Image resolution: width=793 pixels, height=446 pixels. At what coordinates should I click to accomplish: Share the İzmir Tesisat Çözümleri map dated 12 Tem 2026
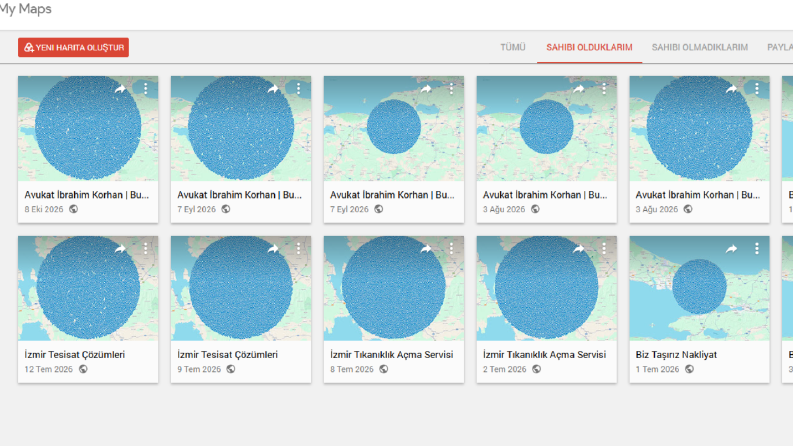pyautogui.click(x=120, y=249)
